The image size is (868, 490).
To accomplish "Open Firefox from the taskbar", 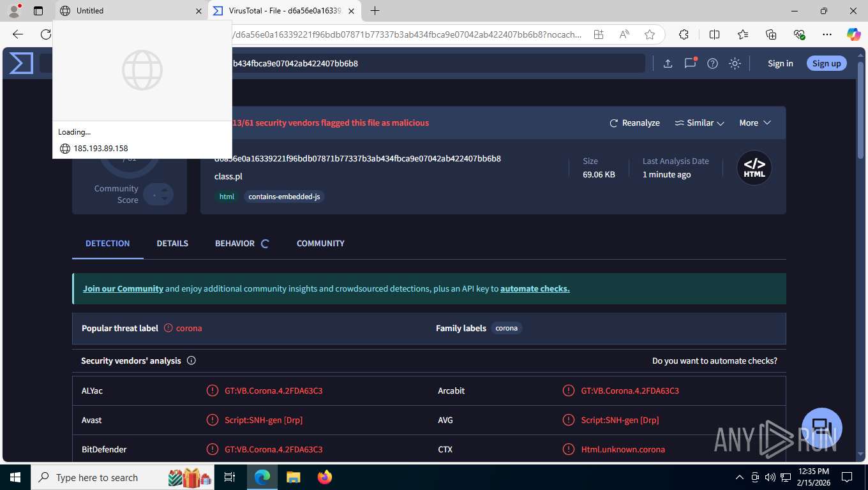I will coord(325,477).
